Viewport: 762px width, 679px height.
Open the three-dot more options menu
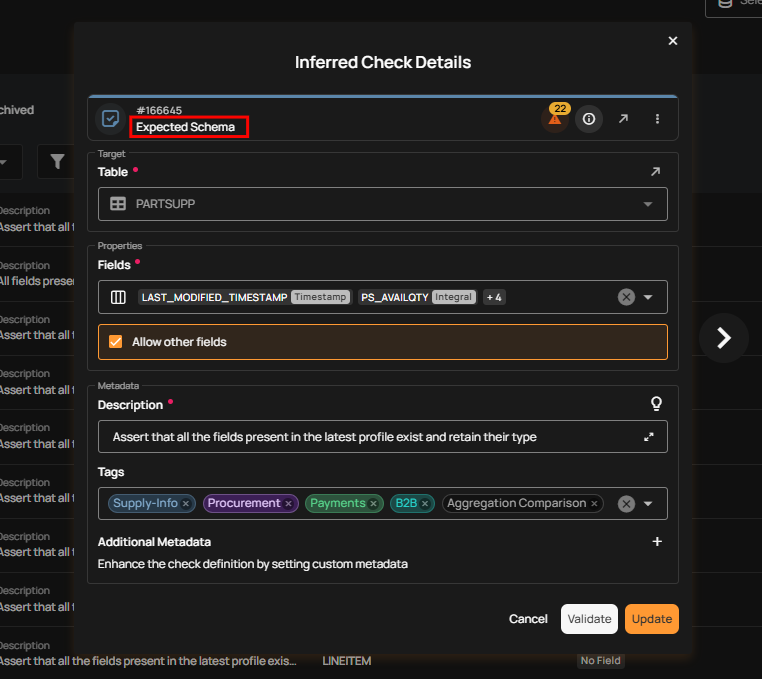pos(657,119)
